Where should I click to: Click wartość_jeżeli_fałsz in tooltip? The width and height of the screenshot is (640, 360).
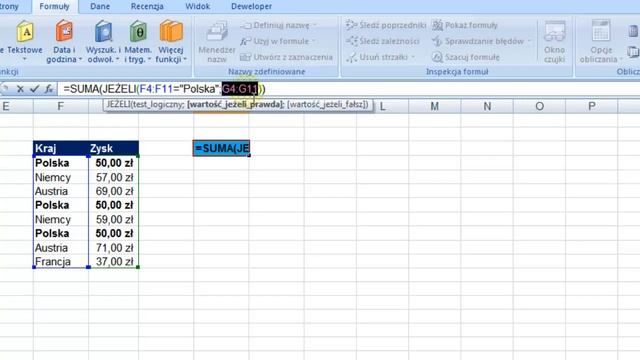coord(327,104)
